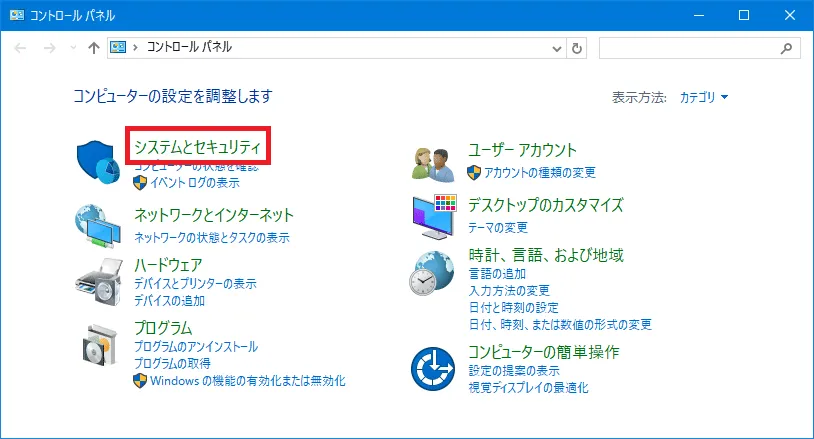814x439 pixels.
Task: Click the Control Panel icon in address bar
Action: coord(118,48)
